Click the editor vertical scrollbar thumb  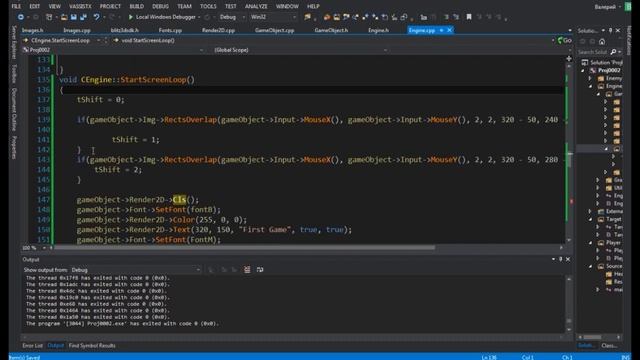(x=569, y=160)
